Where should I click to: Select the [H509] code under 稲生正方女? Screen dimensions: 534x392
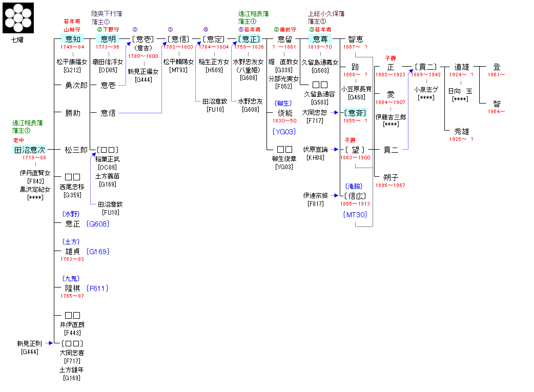point(214,70)
